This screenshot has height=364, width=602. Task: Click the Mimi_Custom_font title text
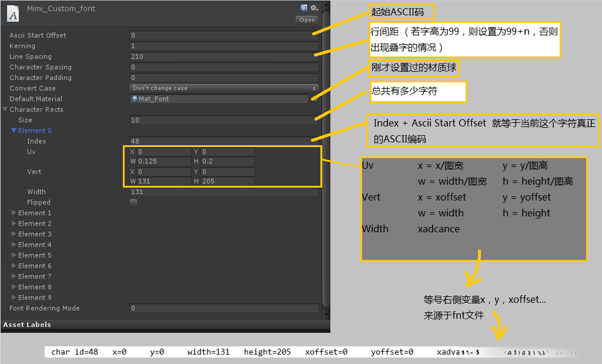61,8
